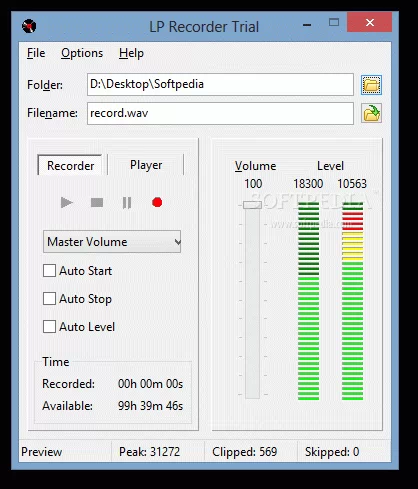Switch to the Player tab
418x489 pixels.
point(146,165)
